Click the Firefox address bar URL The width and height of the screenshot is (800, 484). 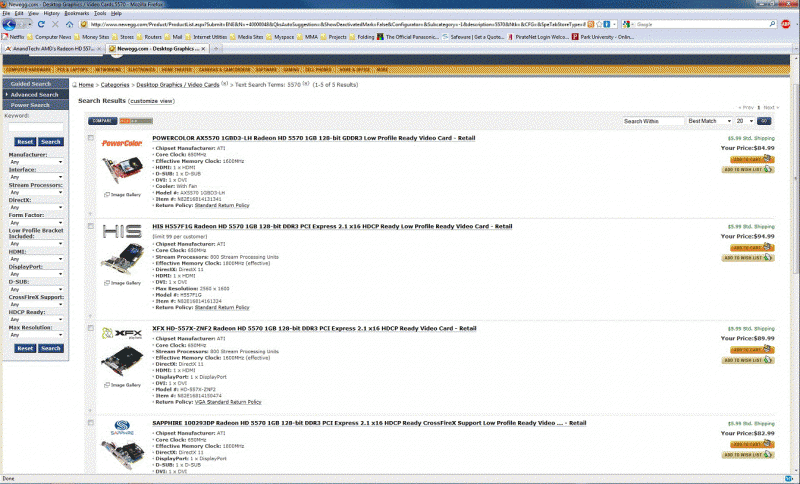pos(337,24)
